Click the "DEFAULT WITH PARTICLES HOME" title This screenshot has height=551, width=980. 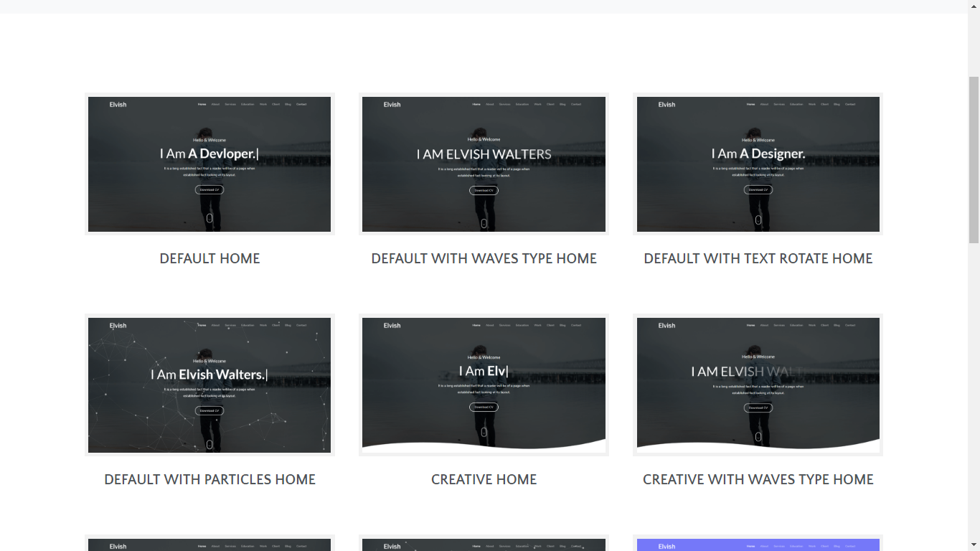click(x=209, y=480)
